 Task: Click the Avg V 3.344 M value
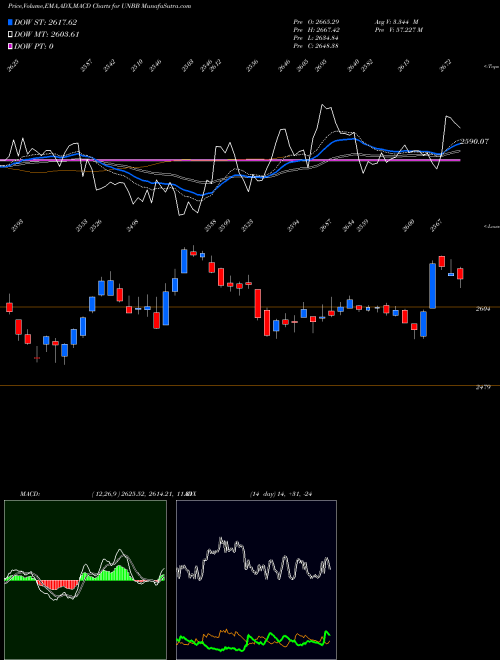pos(396,21)
